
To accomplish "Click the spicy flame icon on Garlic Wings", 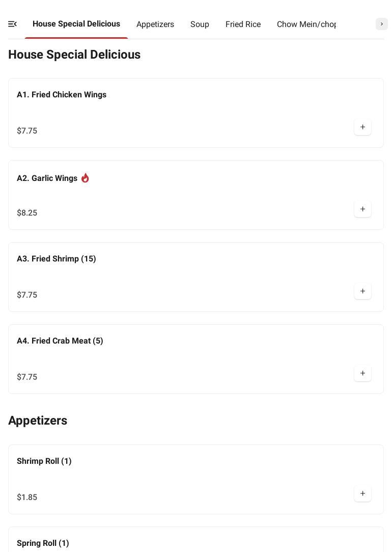I will 85,178.
